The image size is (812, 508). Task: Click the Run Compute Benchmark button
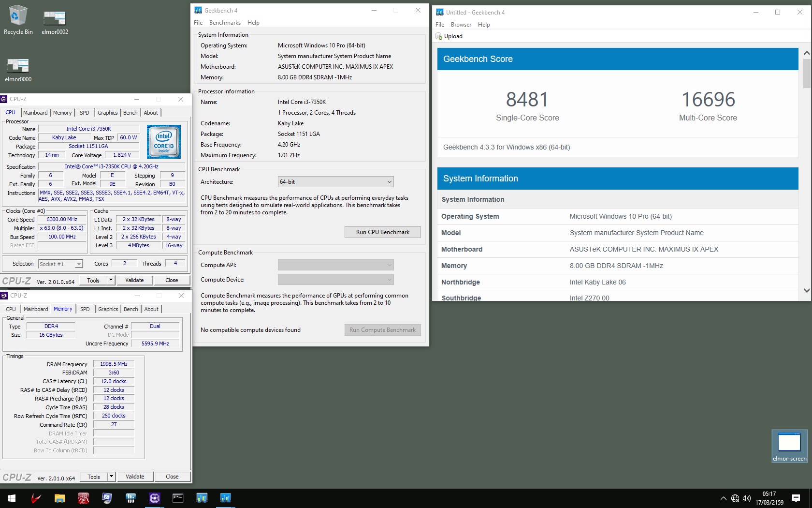[x=382, y=330]
